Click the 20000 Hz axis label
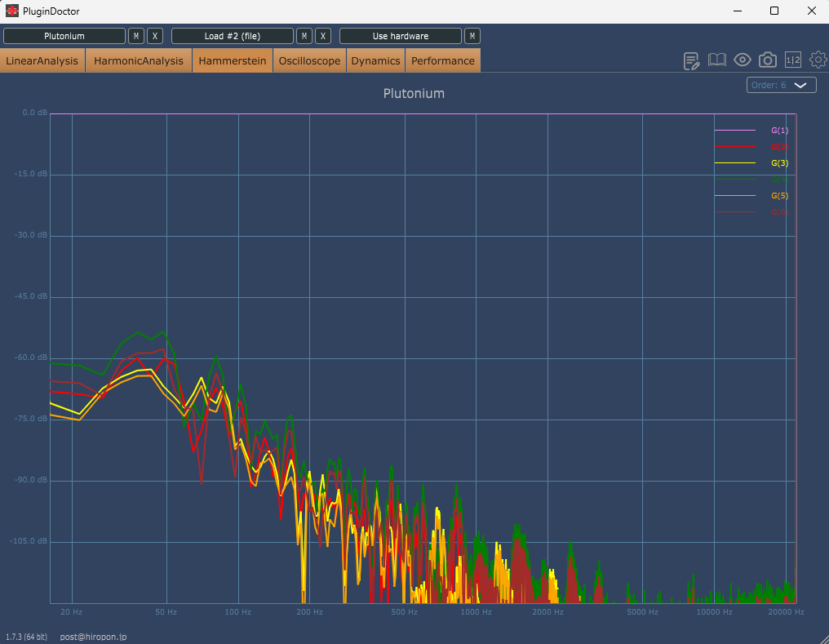The width and height of the screenshot is (829, 644). (787, 611)
